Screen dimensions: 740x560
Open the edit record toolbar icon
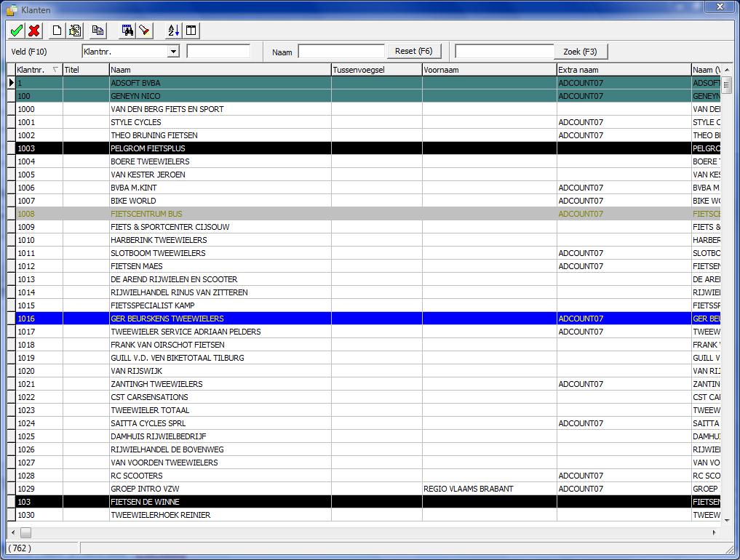(x=74, y=31)
